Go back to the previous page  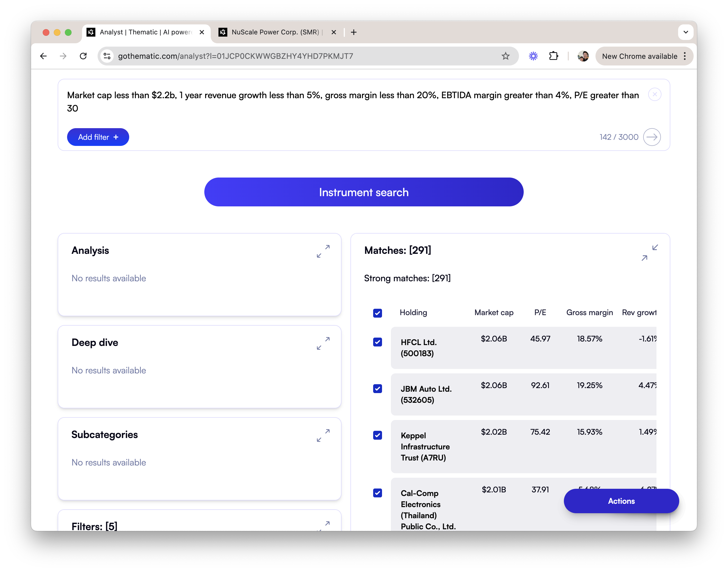[x=44, y=56]
